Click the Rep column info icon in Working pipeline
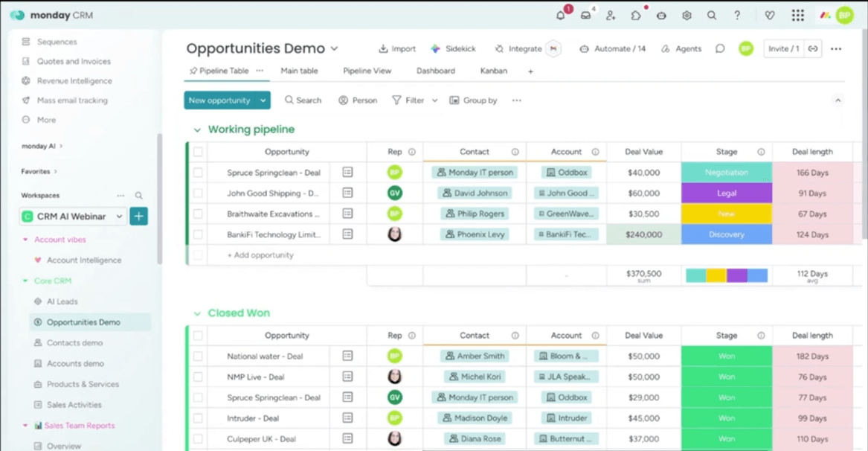This screenshot has height=451, width=868. pos(412,152)
